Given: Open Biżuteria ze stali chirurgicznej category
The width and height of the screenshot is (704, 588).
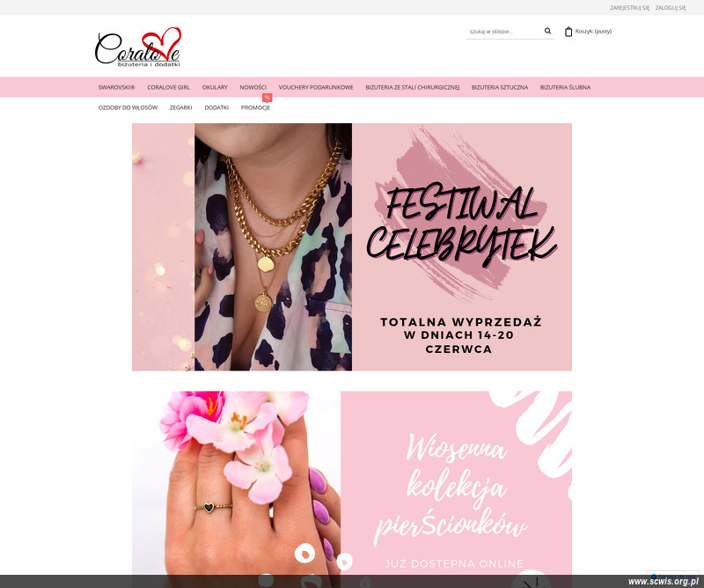Looking at the screenshot, I should 412,87.
